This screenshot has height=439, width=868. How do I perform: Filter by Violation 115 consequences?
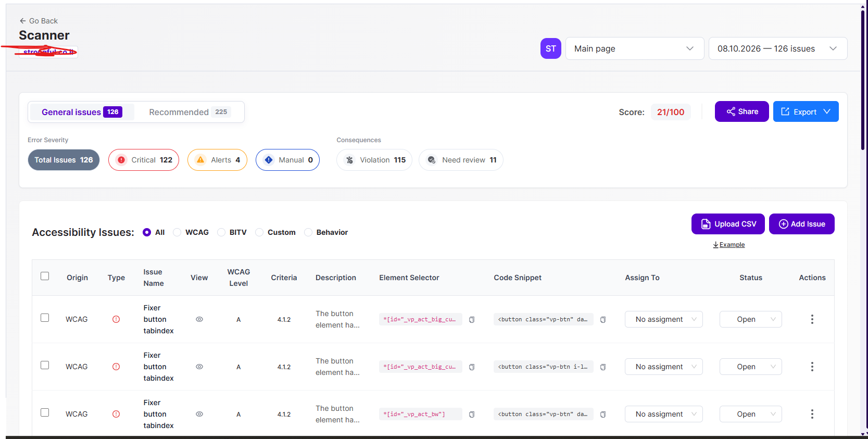374,160
